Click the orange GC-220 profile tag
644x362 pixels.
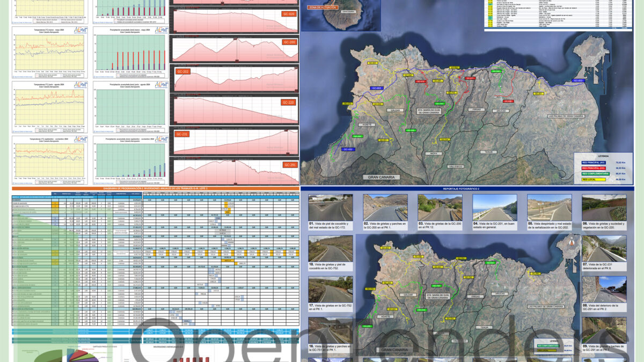[x=289, y=102]
